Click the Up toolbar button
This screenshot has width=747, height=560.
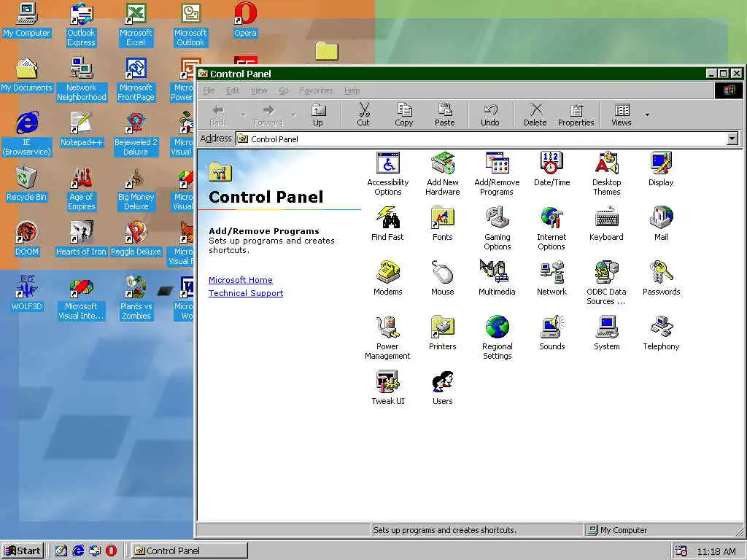pos(318,114)
